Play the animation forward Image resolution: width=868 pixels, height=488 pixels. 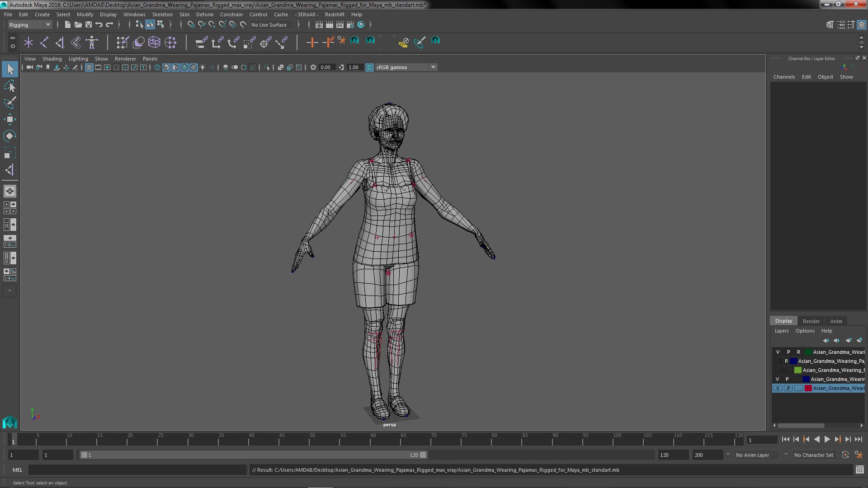click(827, 439)
